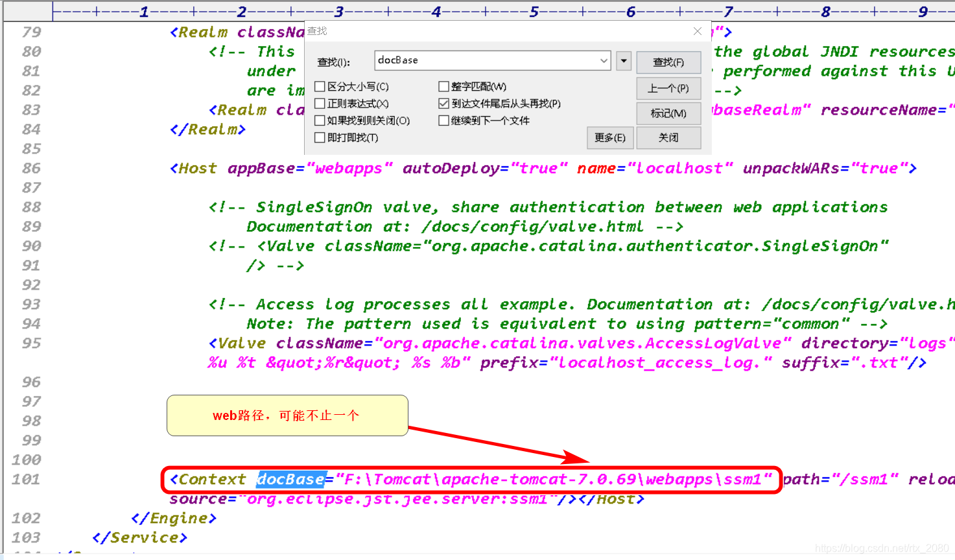Viewport: 955px width, 560px height.
Task: Click line number 79 in the gutter
Action: tap(31, 32)
